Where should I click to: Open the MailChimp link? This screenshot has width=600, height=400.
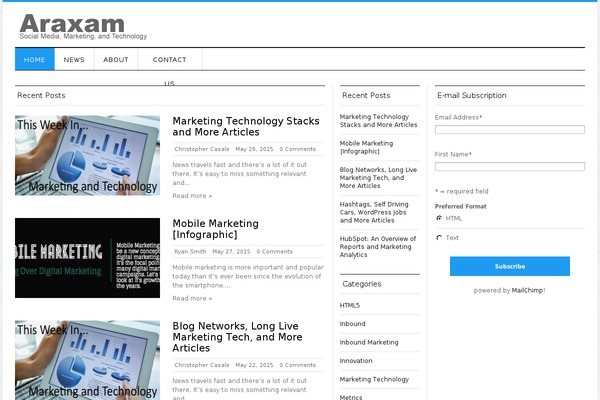point(527,290)
